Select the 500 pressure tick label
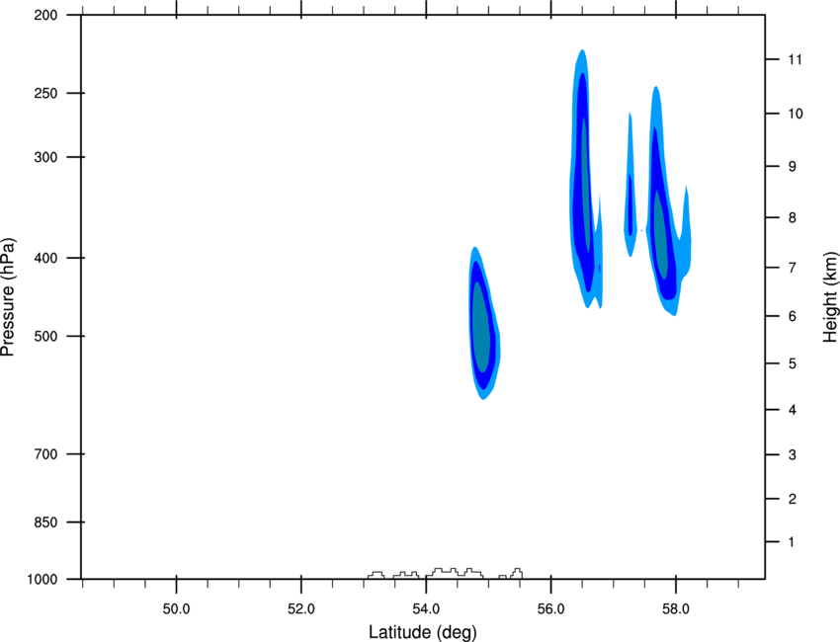 [x=45, y=336]
